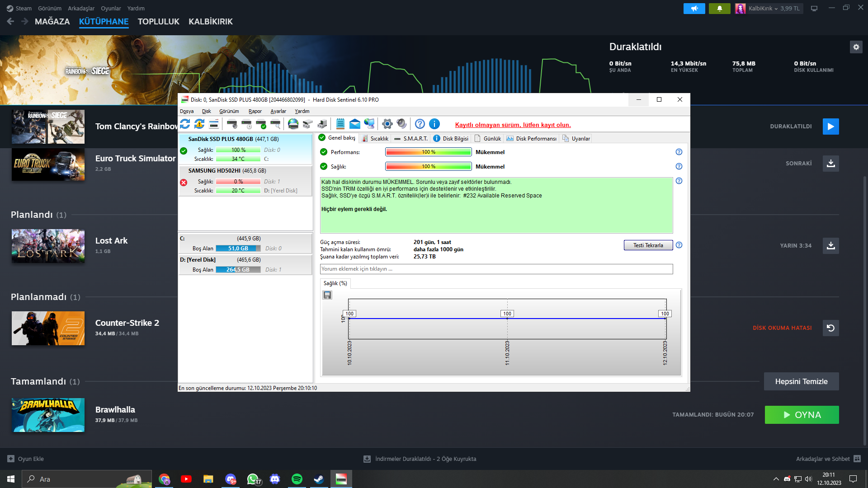
Task: Click the refresh-with-warning icon in toolbar
Action: click(199, 124)
